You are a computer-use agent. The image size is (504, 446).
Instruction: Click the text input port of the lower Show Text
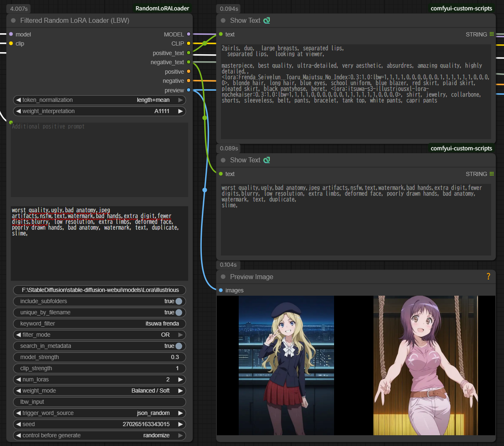(x=221, y=174)
